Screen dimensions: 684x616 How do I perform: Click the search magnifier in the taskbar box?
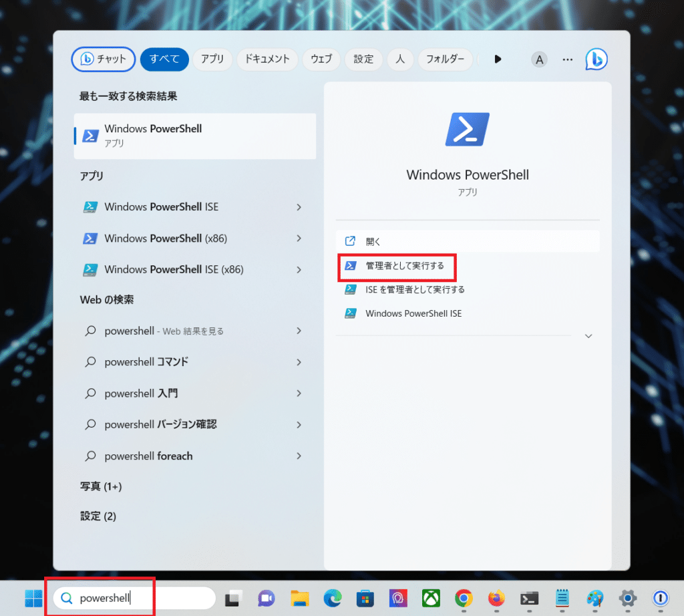point(66,598)
